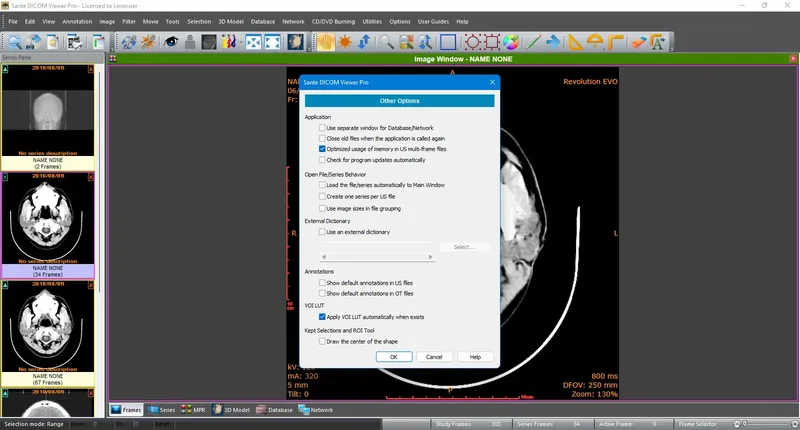Select the text annotation tool
This screenshot has width=800, height=430.
tap(657, 42)
